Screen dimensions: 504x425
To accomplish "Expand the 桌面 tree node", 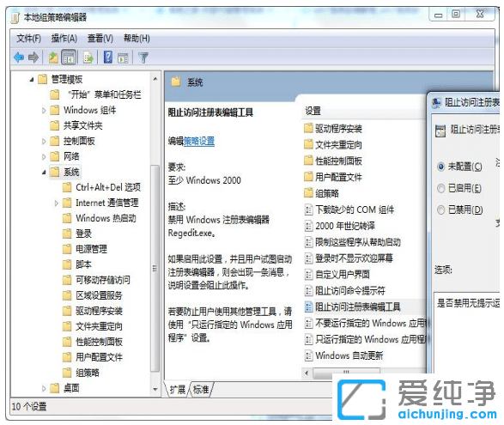I will click(44, 388).
